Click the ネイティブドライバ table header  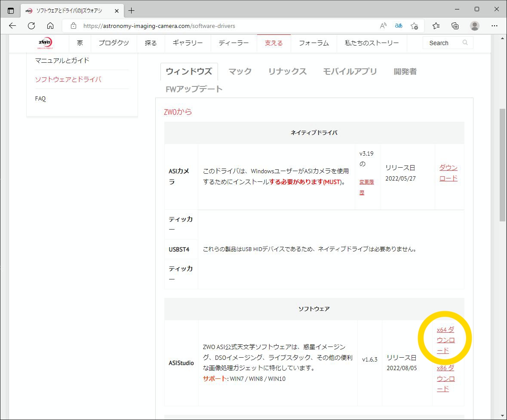314,132
